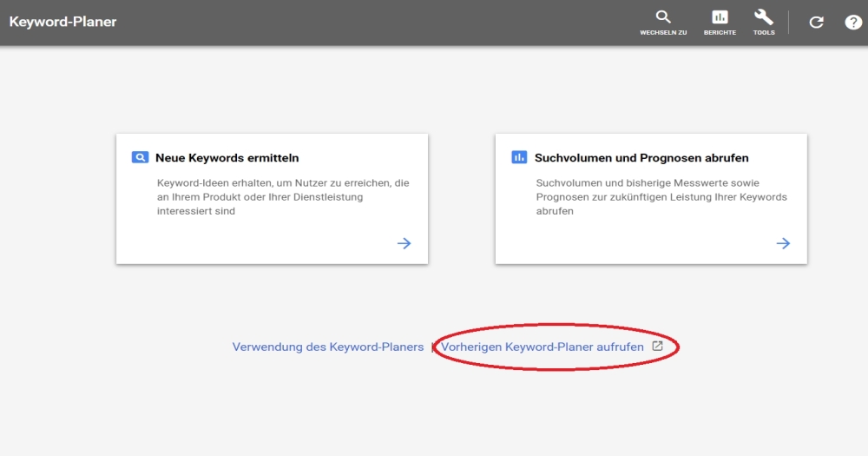Open Vorherigen Keyword-Planer aufrufen link

(542, 347)
